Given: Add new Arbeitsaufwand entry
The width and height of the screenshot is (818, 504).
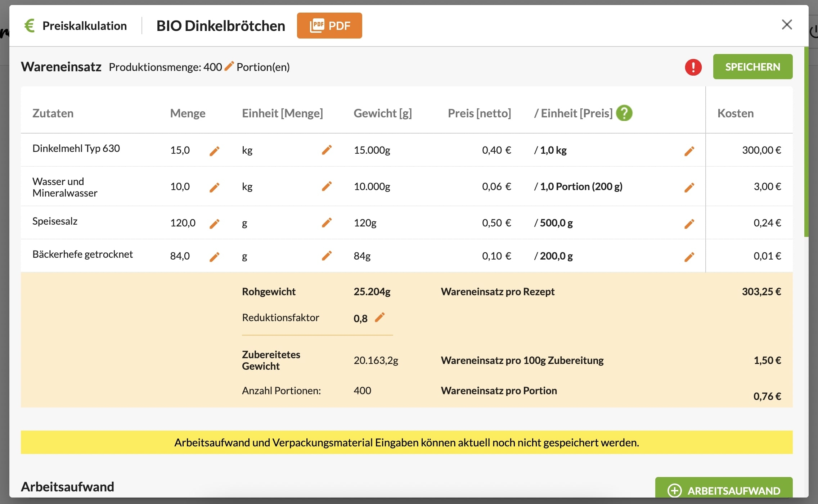Looking at the screenshot, I should pyautogui.click(x=724, y=490).
